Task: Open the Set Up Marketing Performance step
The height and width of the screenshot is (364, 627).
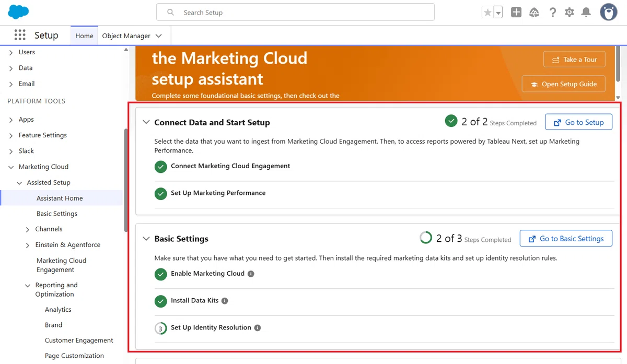Action: coord(218,193)
